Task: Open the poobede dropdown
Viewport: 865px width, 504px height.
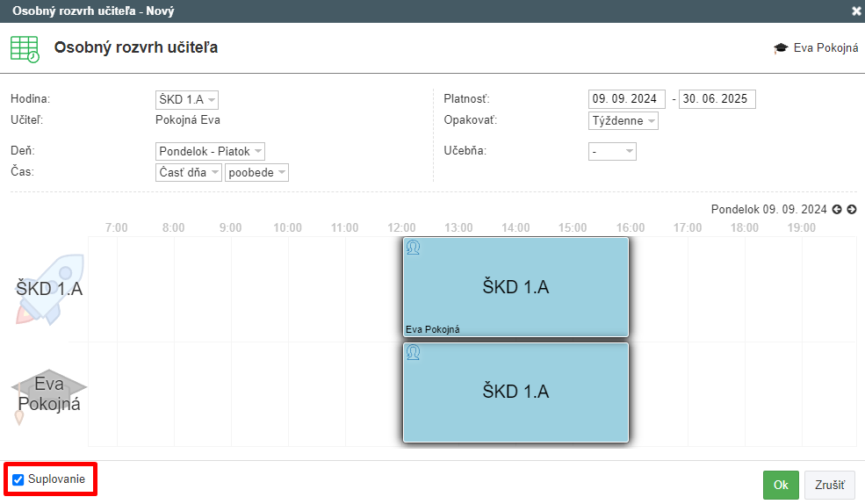Action: click(256, 173)
